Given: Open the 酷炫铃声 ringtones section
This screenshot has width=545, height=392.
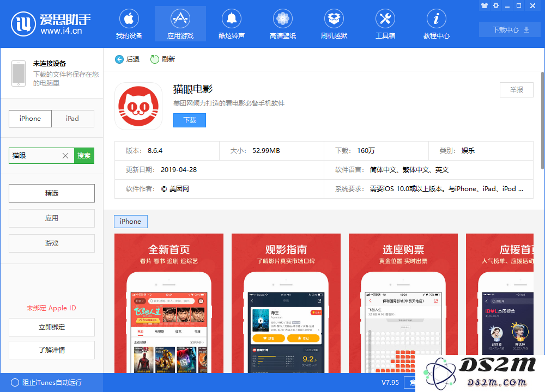Looking at the screenshot, I should pyautogui.click(x=232, y=24).
